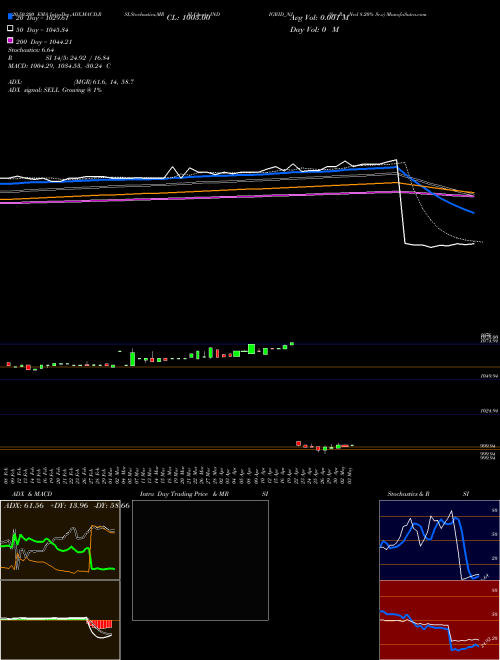Click the blue 20 Day EMA legend swatch
Image resolution: width=500 pixels, height=660 pixels.
tap(10, 16)
